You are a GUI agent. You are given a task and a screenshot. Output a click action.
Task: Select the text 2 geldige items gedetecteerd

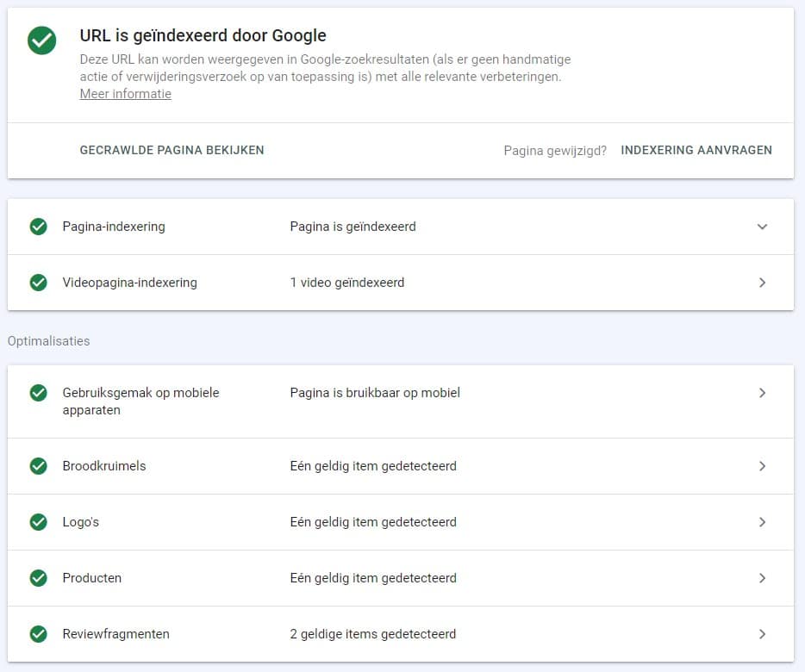372,634
